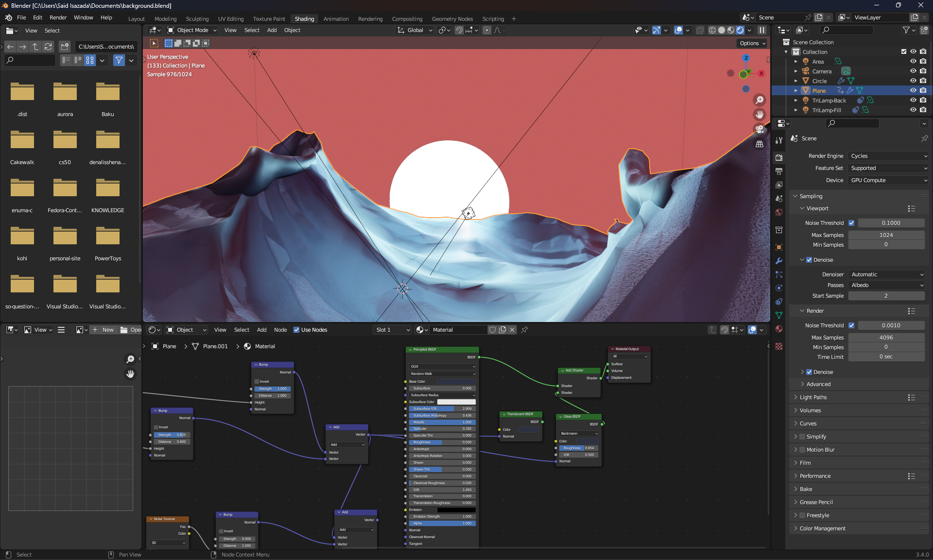Click the viewport zoom magnifier icon

coord(759,100)
